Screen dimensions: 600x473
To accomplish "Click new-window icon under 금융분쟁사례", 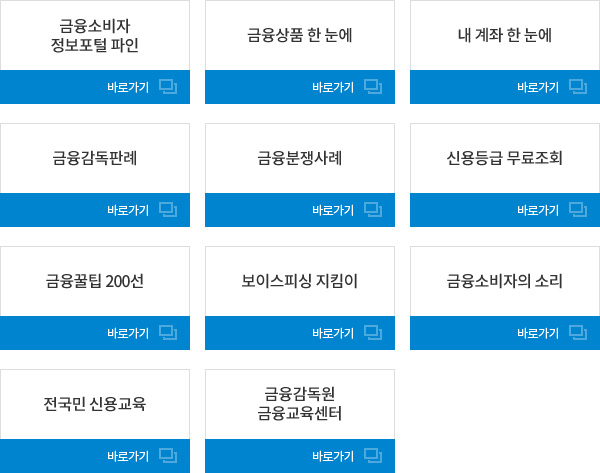I will (373, 210).
